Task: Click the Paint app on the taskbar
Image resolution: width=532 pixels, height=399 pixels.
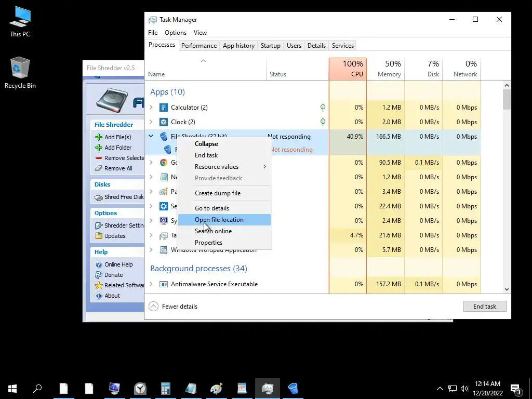Action: [217, 389]
